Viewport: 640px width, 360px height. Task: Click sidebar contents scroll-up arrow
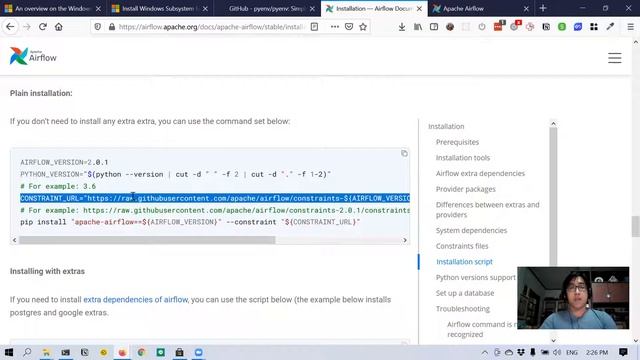click(553, 123)
